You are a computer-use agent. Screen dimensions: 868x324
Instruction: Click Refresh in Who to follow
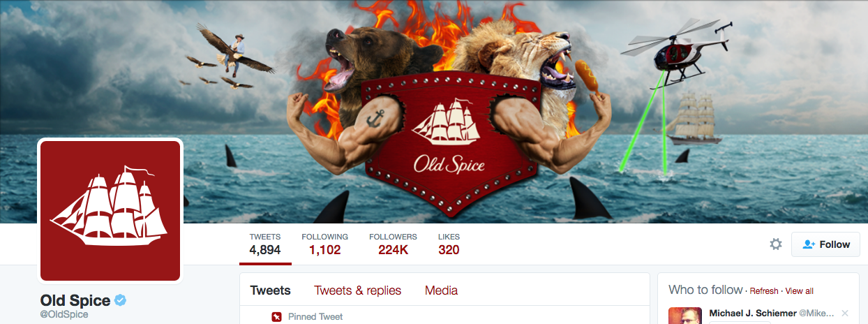pos(764,291)
